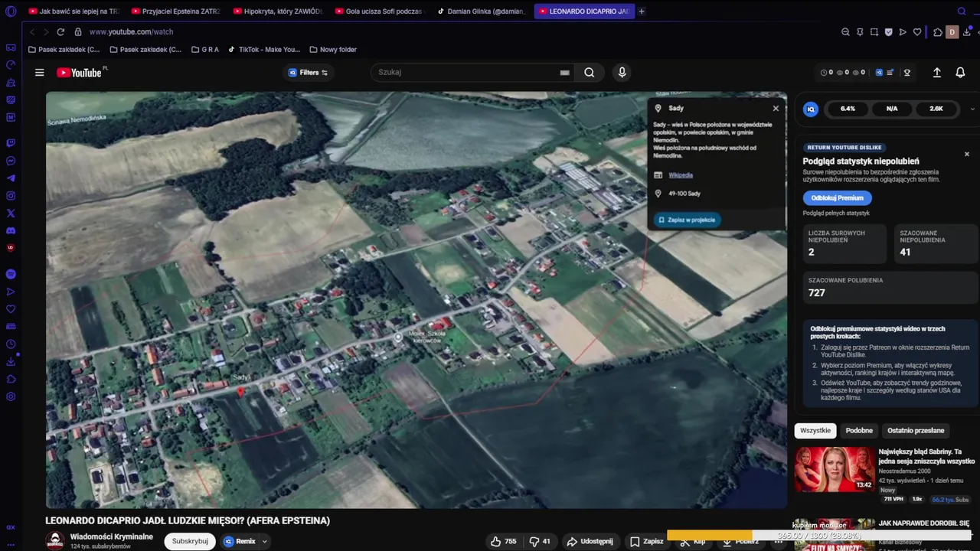Screen dimensions: 980x551
Task: Click the 'Odblokuj Premium' button
Action: click(837, 197)
